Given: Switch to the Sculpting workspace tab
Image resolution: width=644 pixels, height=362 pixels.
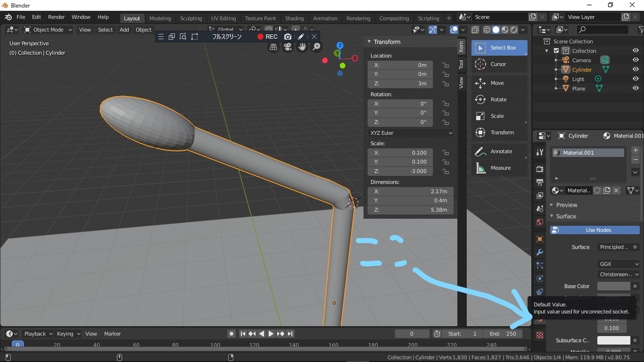Looking at the screenshot, I should [191, 18].
